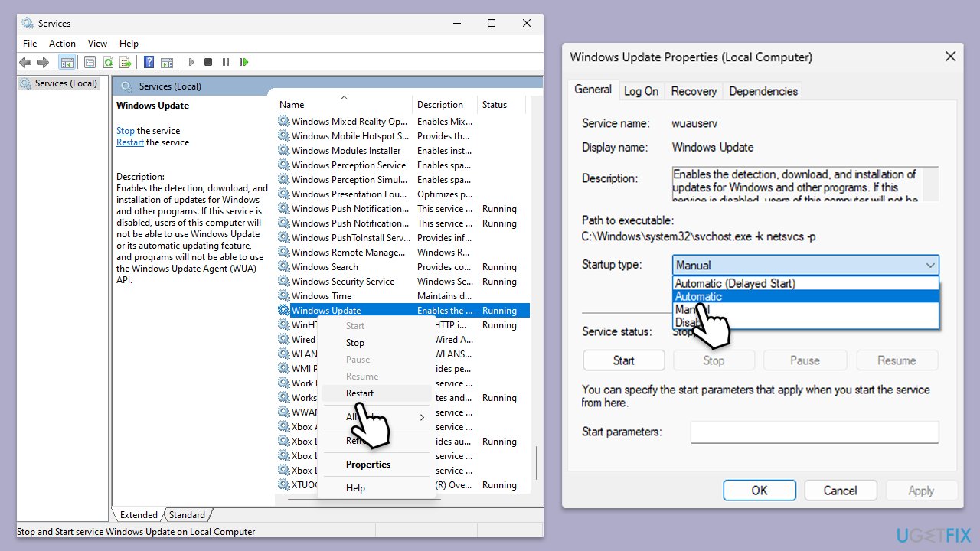Viewport: 980px width, 551px height.
Task: Select Windows Presentation Foundation row
Action: point(403,194)
